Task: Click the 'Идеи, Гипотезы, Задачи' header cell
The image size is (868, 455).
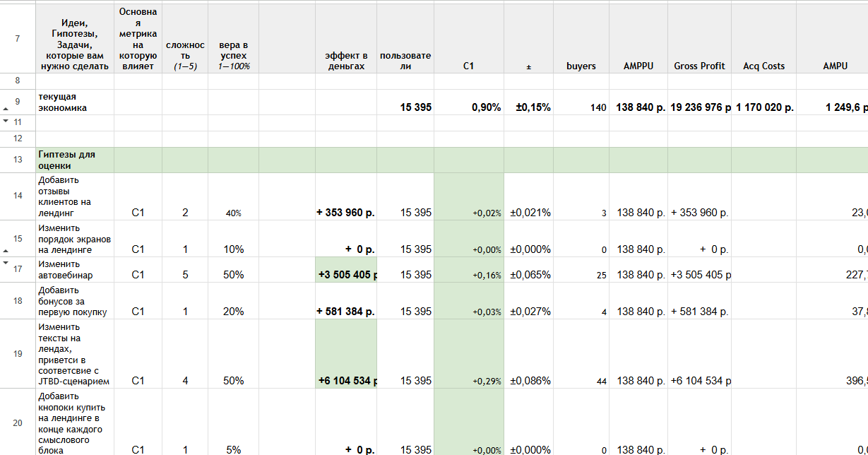Action: pyautogui.click(x=75, y=39)
